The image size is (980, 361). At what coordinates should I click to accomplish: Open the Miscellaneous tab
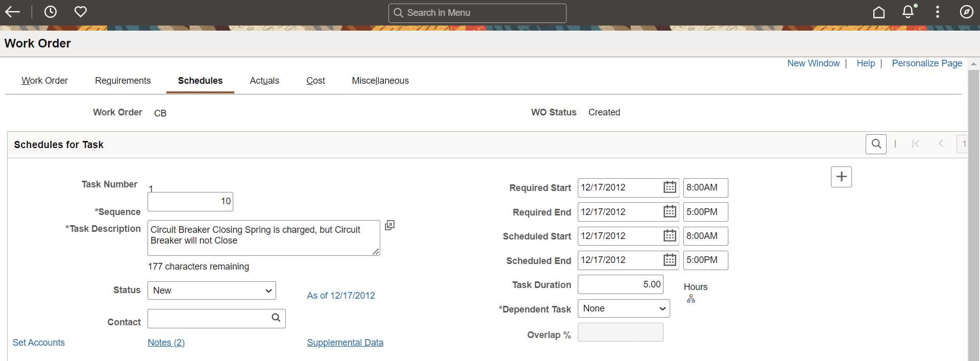380,81
